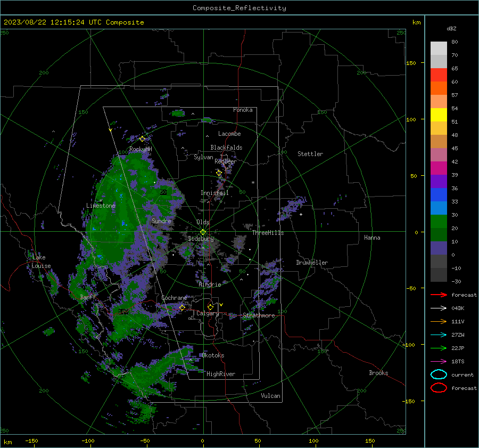Viewport: 479px width, 448px height.
Task: Click the Banff town label
Action: tap(88, 297)
